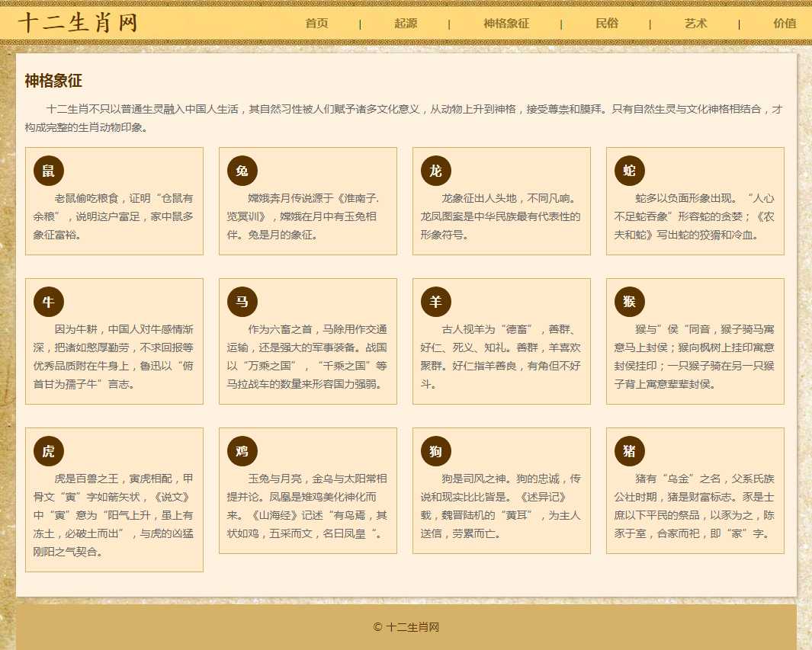Open the 起源 menu item
The image size is (812, 650).
(x=406, y=24)
